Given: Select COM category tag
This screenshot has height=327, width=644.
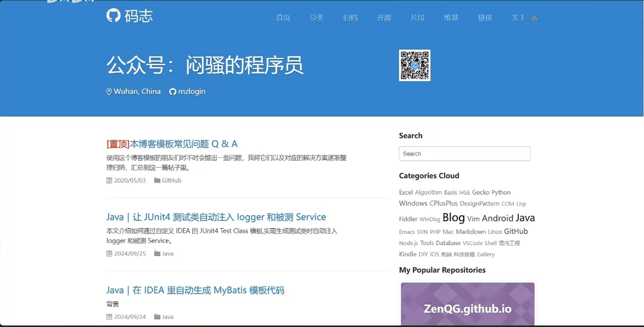Looking at the screenshot, I should 508,203.
